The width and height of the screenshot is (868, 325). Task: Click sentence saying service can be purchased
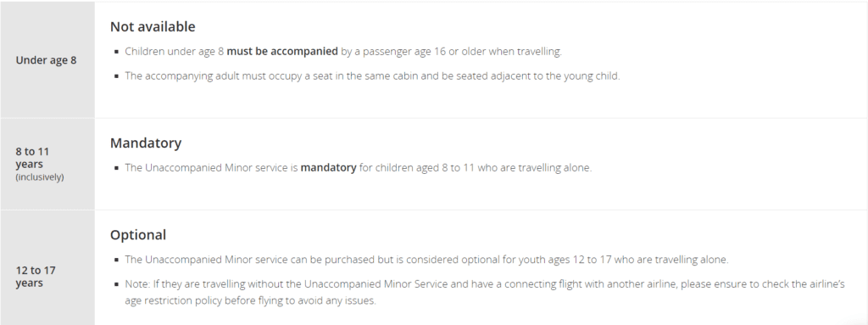426,260
